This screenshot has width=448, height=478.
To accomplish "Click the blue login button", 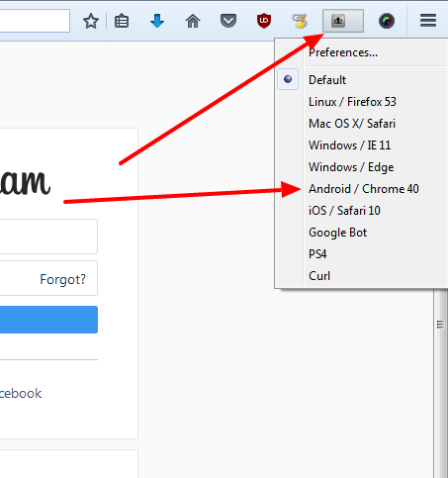I will tap(48, 320).
